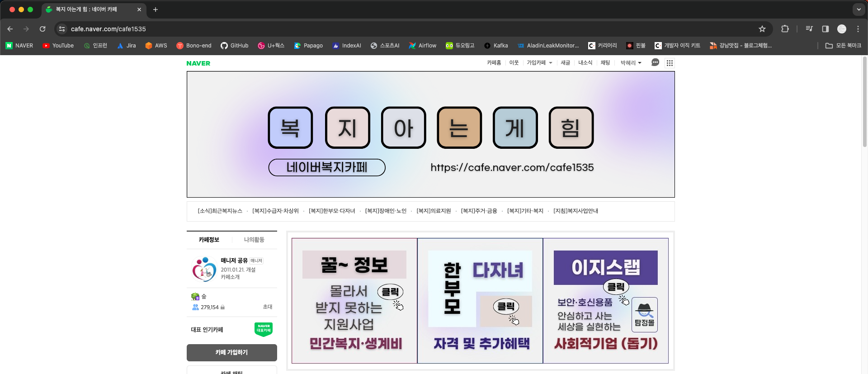Open [복지]수급자·차상위 board
The image size is (868, 374).
[x=276, y=211]
